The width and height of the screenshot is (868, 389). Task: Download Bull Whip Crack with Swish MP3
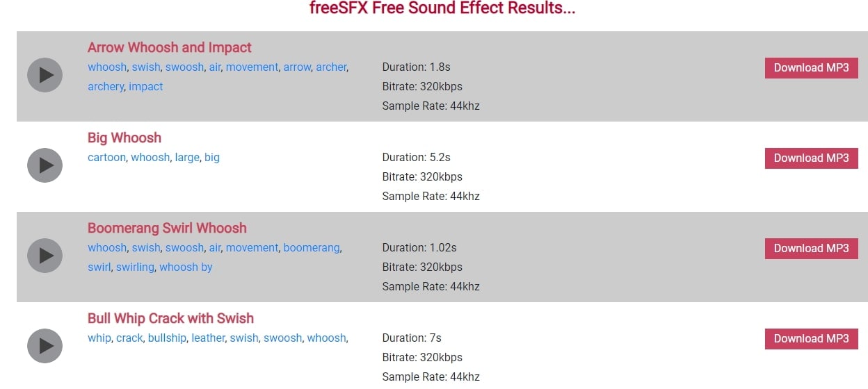(811, 339)
